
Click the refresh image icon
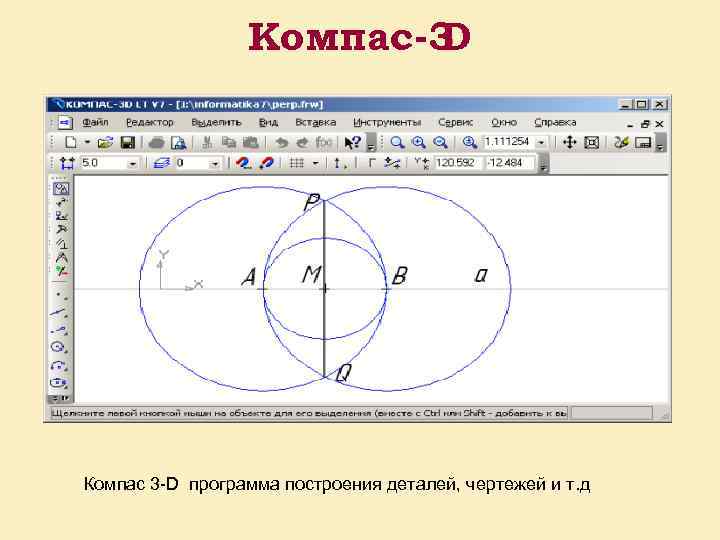(621, 143)
